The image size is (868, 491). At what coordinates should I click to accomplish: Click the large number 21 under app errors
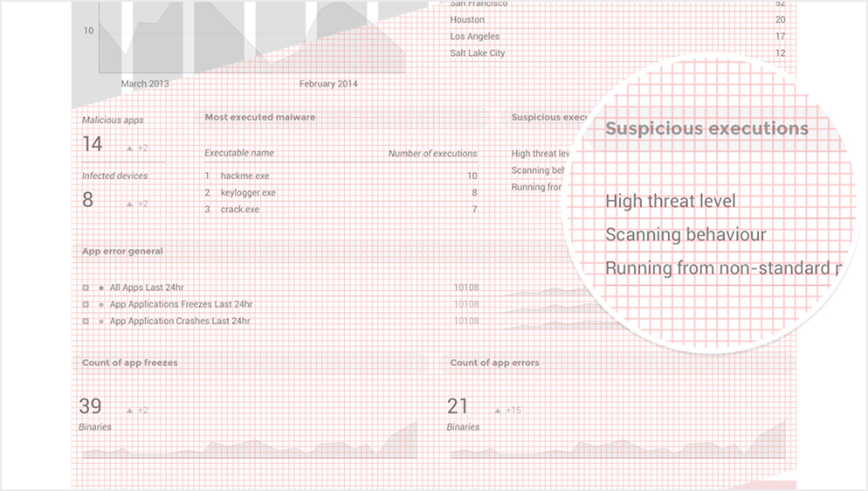(x=458, y=406)
